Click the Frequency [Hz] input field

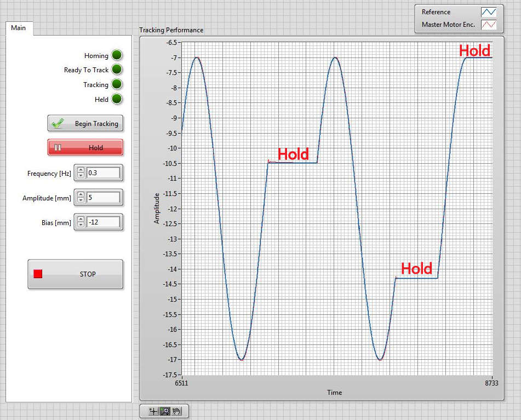[103, 173]
